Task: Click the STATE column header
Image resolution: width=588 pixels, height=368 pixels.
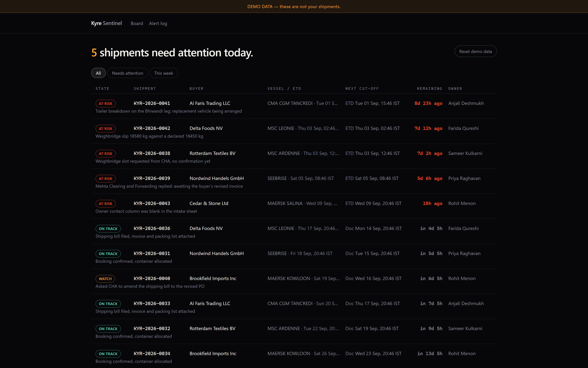Action: [102, 89]
